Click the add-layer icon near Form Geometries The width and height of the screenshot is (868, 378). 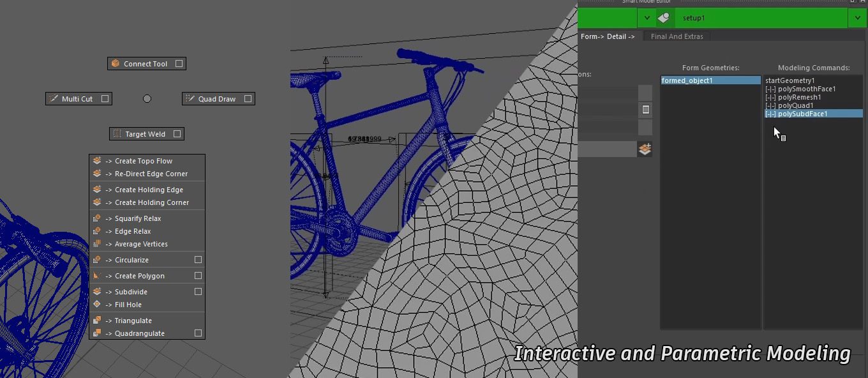click(645, 149)
